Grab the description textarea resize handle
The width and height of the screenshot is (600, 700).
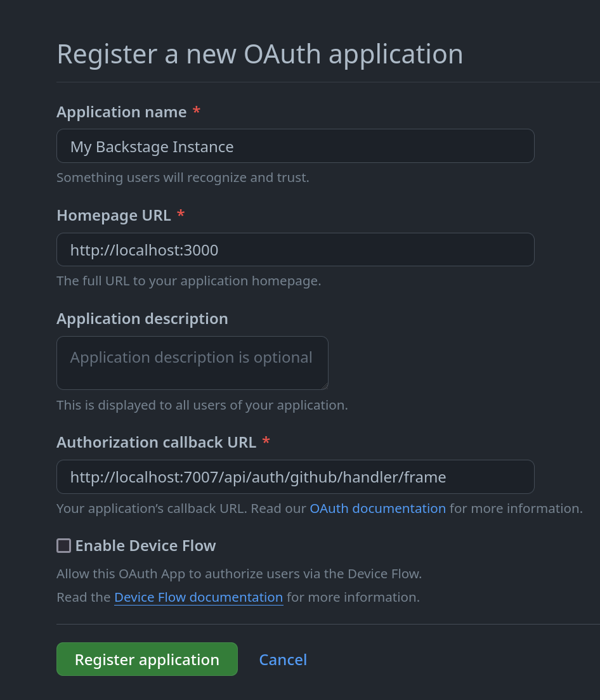coord(325,386)
